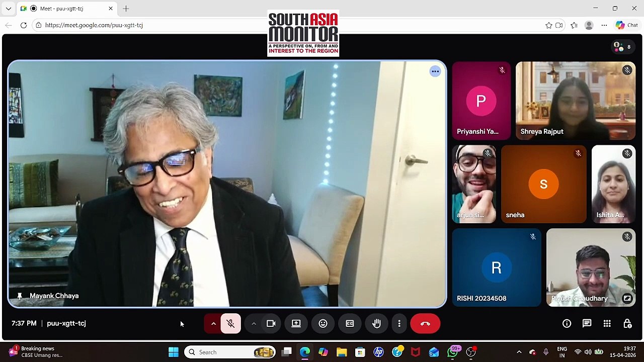This screenshot has height=362, width=644.
Task: Click the 7:37 PM meeting time
Action: (24, 324)
